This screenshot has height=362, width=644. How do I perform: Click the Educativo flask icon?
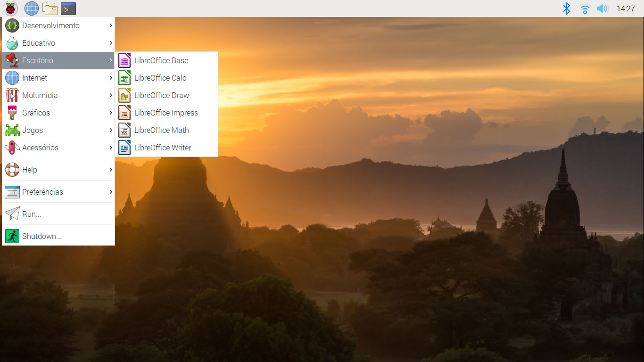(12, 43)
